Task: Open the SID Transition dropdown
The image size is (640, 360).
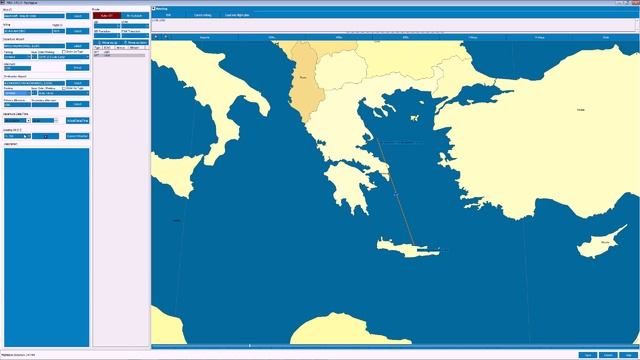Action: (x=107, y=35)
